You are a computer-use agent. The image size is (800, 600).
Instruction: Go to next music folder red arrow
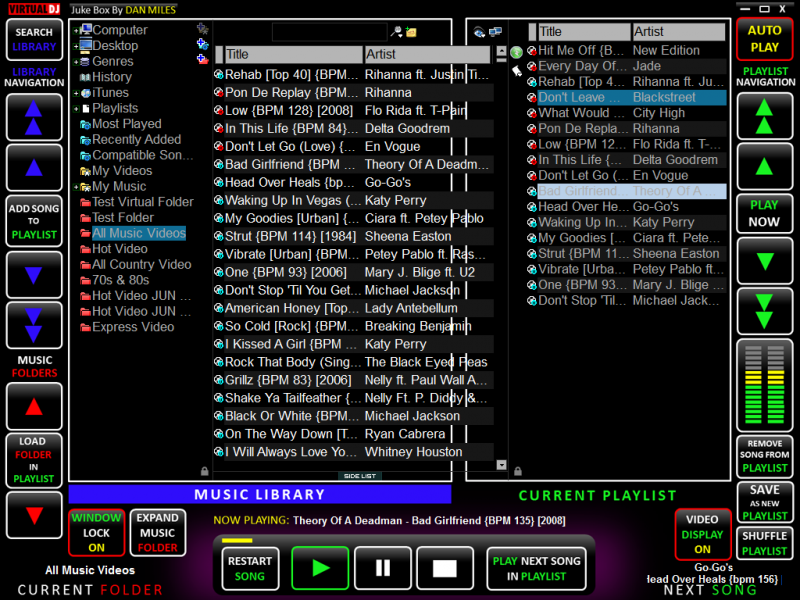point(34,515)
